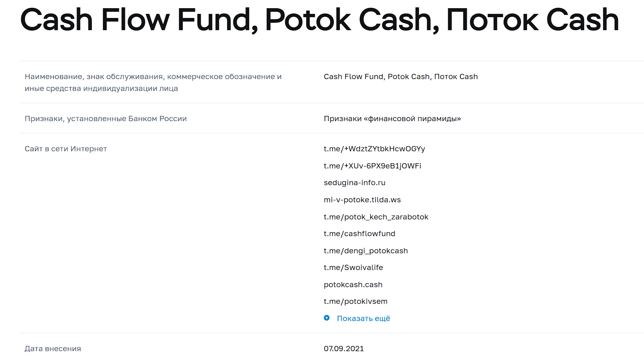Screen dimensions: 644x361
Task: Click the large page title heading
Action: coord(319,20)
